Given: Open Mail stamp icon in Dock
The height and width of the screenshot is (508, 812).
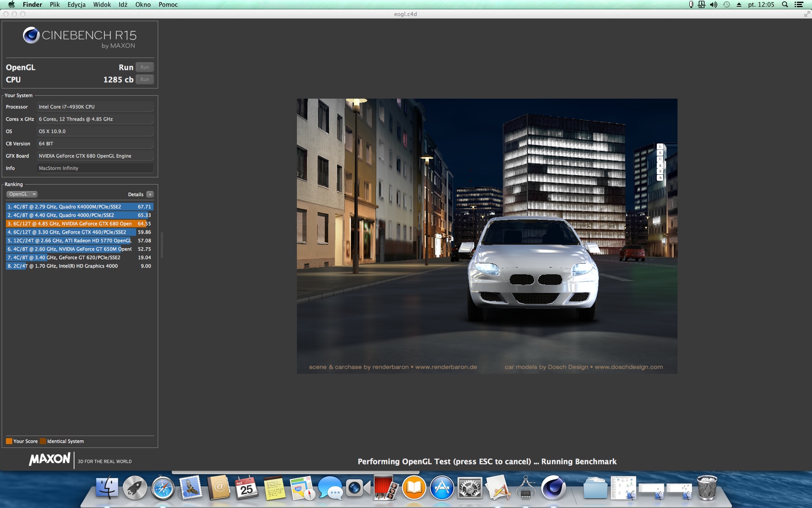Looking at the screenshot, I should pos(191,488).
